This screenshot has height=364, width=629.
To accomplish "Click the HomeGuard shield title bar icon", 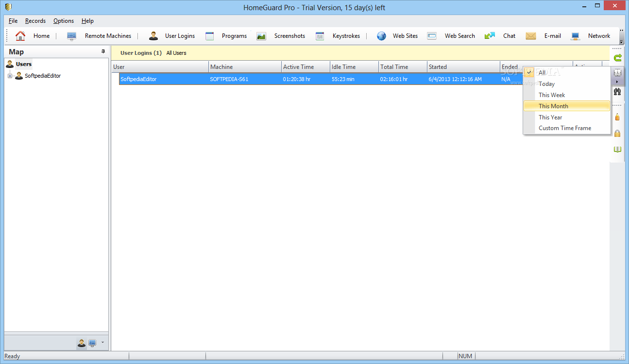I will pos(8,7).
